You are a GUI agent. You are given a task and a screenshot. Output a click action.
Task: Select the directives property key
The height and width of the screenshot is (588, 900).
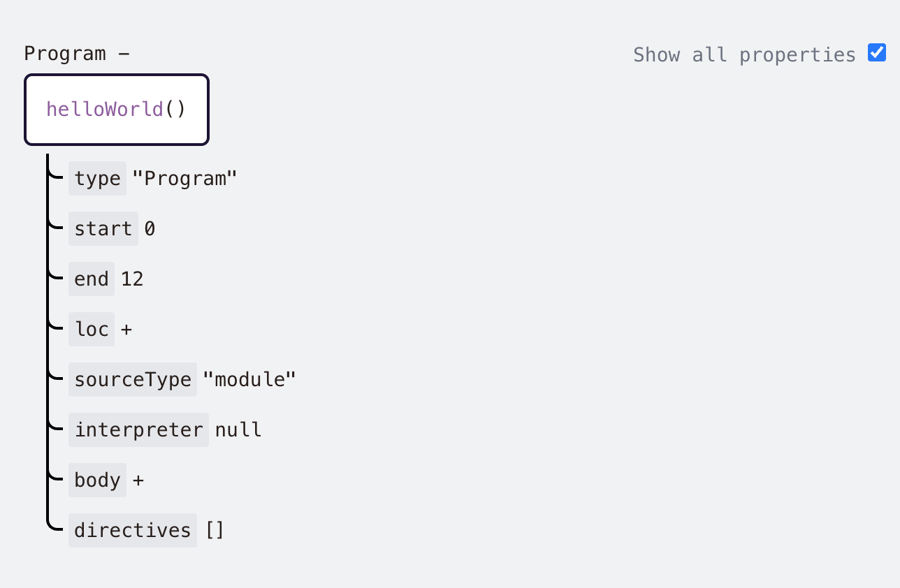133,530
